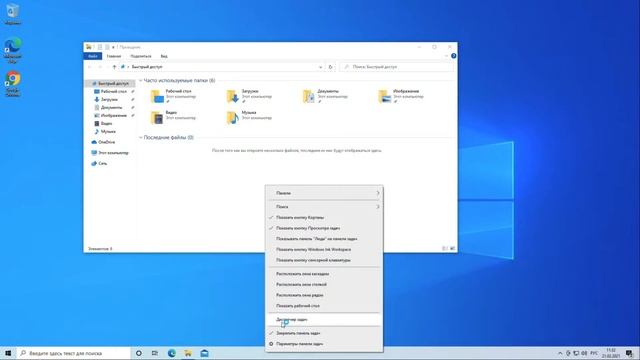Launch Edge from the taskbar

[171, 353]
